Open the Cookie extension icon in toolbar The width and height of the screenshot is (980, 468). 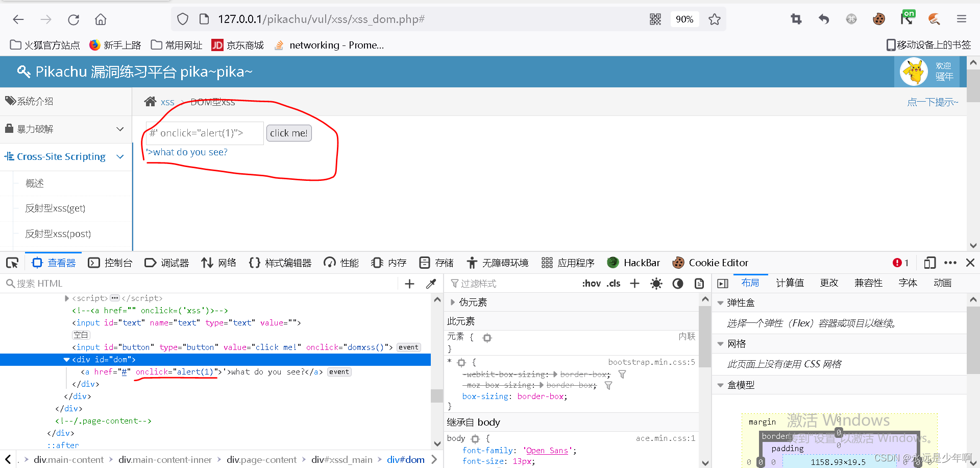pos(878,19)
